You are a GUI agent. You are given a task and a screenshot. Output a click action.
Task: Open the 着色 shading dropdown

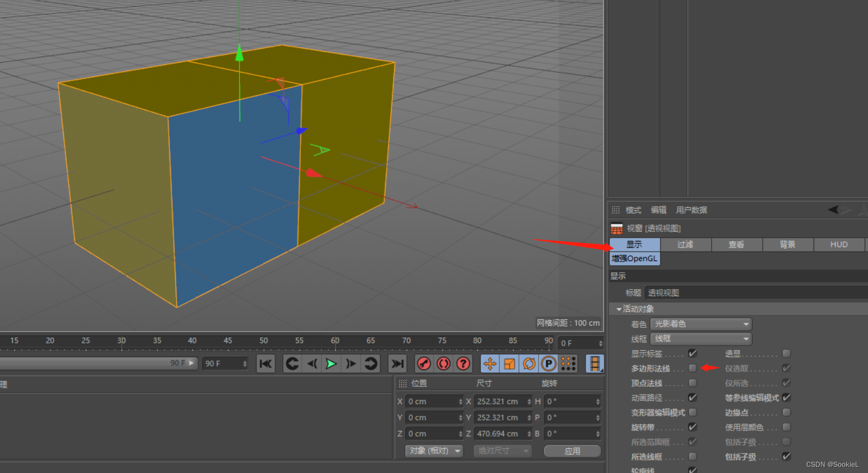pyautogui.click(x=700, y=323)
